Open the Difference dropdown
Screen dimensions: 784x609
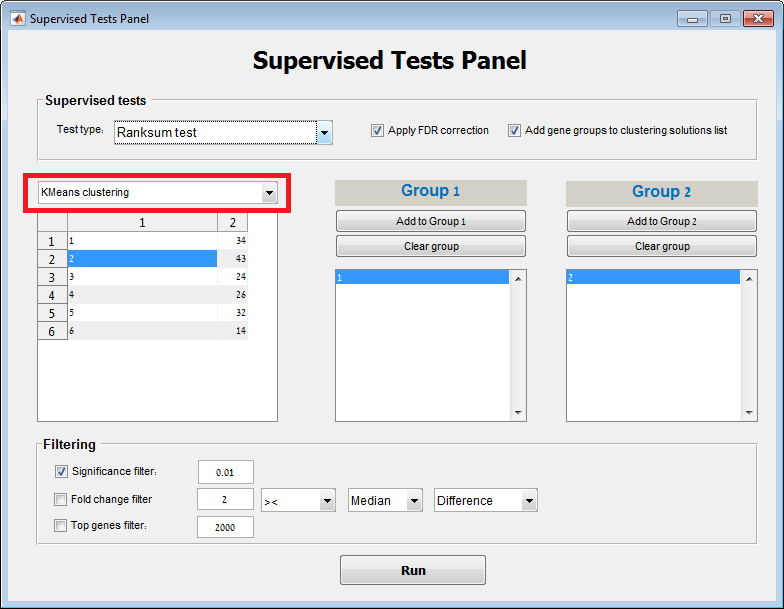[529, 501]
